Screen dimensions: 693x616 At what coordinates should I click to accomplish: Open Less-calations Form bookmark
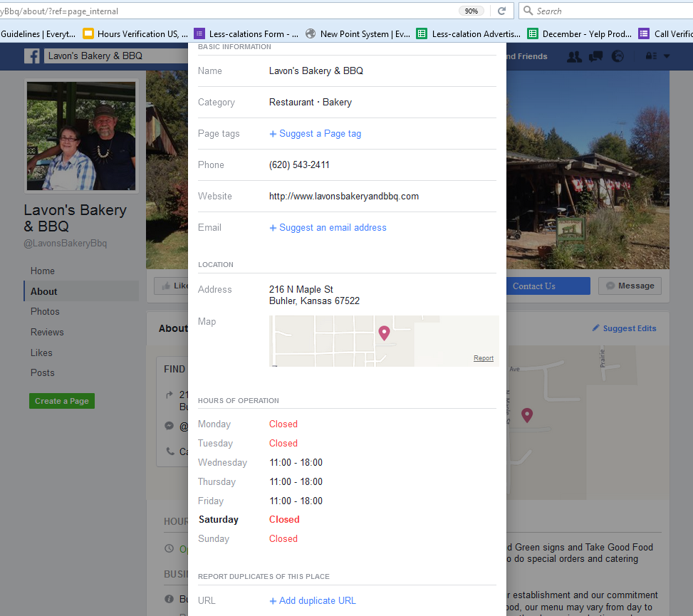tap(246, 33)
